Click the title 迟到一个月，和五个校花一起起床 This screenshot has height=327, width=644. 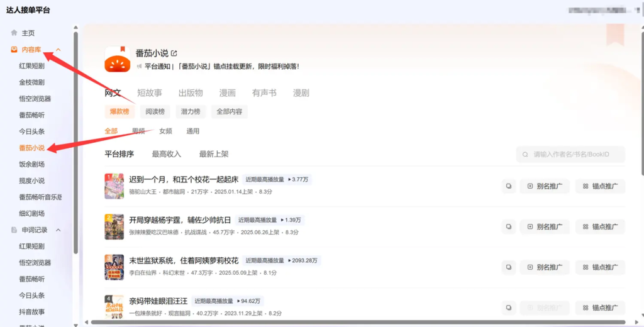(x=184, y=179)
